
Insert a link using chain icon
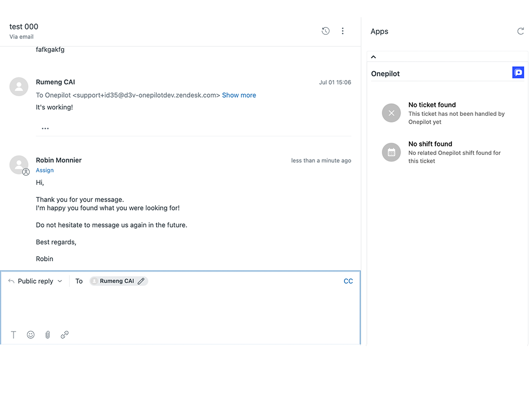click(64, 335)
